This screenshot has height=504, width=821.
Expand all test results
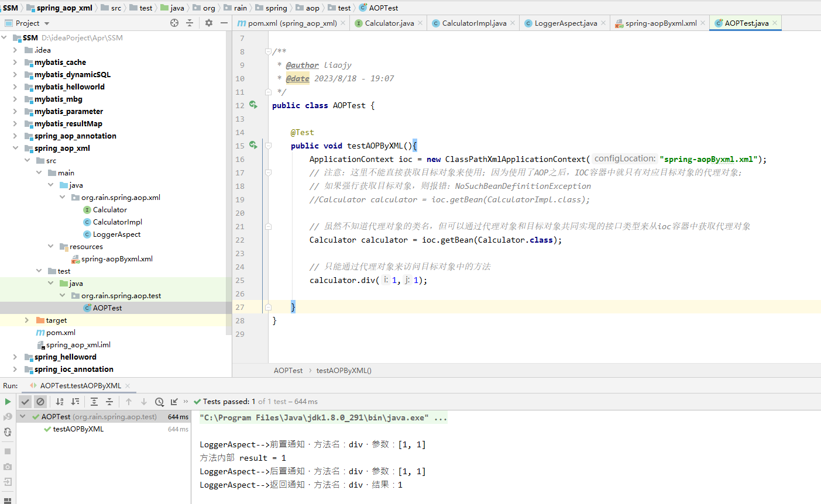click(94, 402)
